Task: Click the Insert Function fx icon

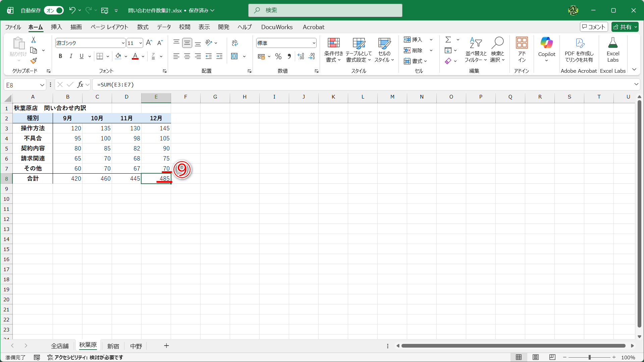Action: pos(80,84)
